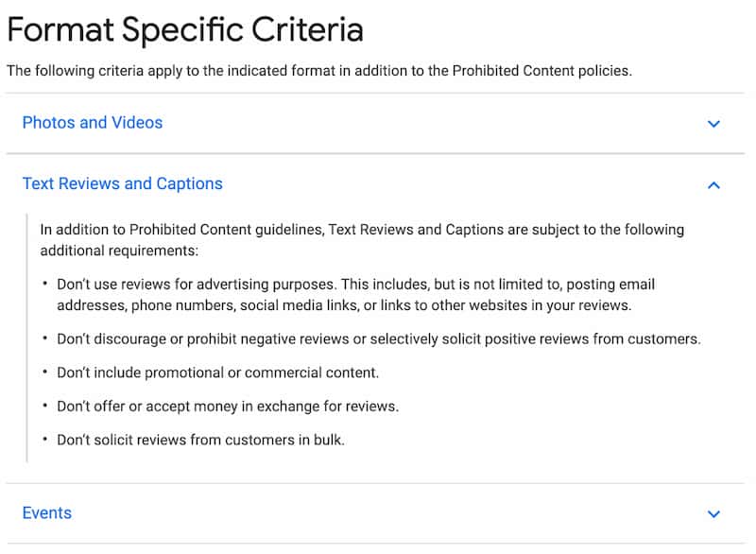Click the "Format Specific Criteria" page heading

pos(185,30)
